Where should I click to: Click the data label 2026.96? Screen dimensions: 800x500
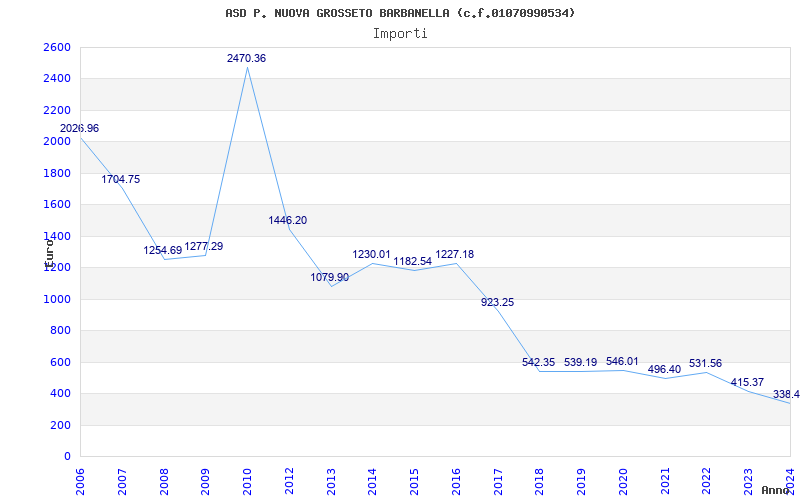click(x=79, y=128)
